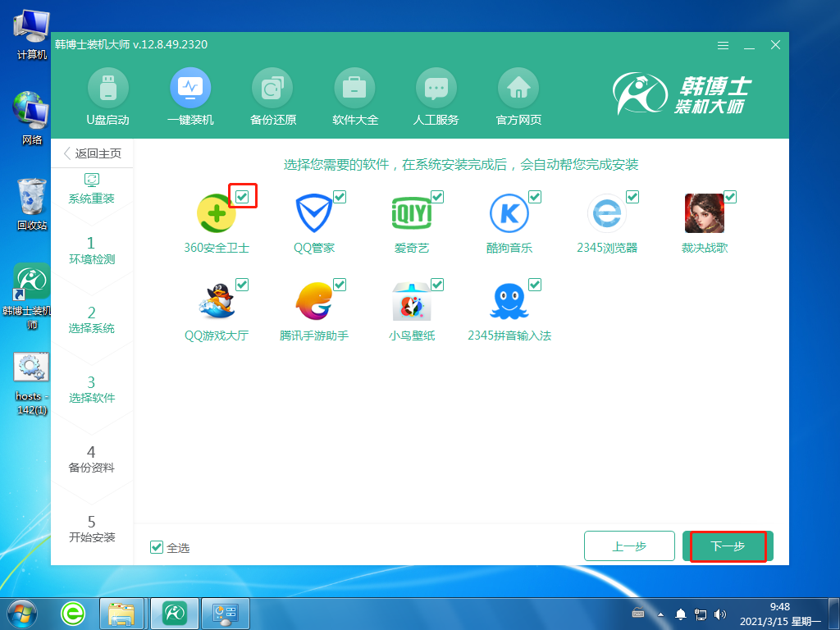Click 返回主页 to go back home
Screen dimensions: 840x630
click(93, 153)
